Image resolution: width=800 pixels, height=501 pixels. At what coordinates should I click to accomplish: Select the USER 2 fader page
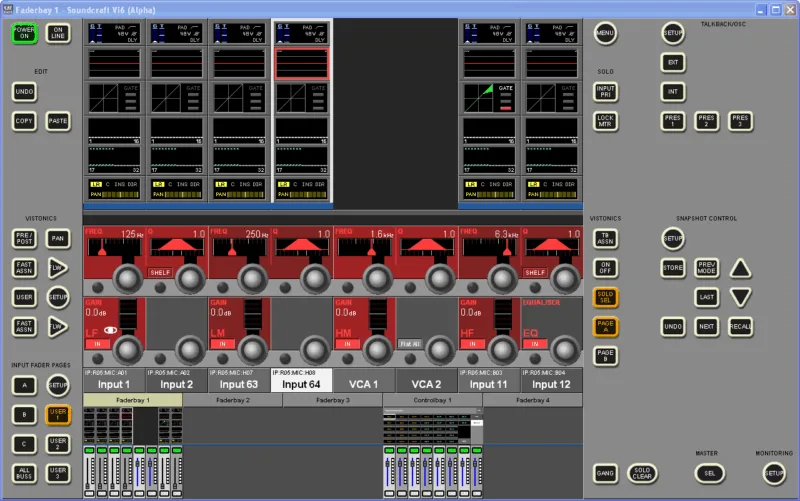58,444
